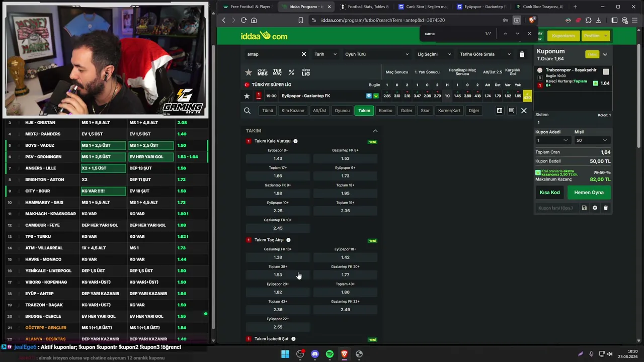Pick Maç Sonucu home odds 2.85
This screenshot has height=362, width=644.
click(x=387, y=96)
